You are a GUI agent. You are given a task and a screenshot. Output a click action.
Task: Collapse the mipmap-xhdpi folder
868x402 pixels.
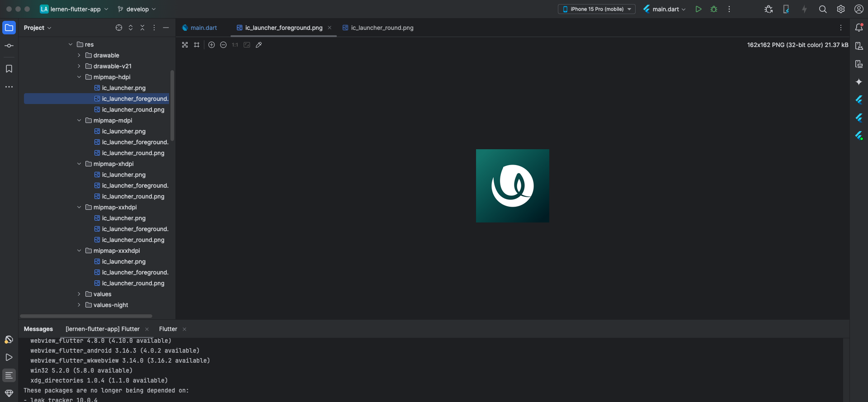pos(79,164)
